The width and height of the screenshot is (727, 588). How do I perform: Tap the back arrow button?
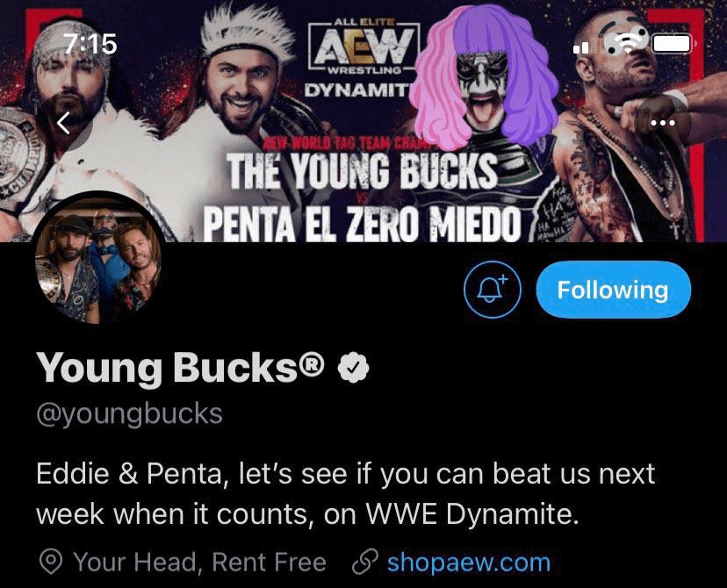click(63, 124)
